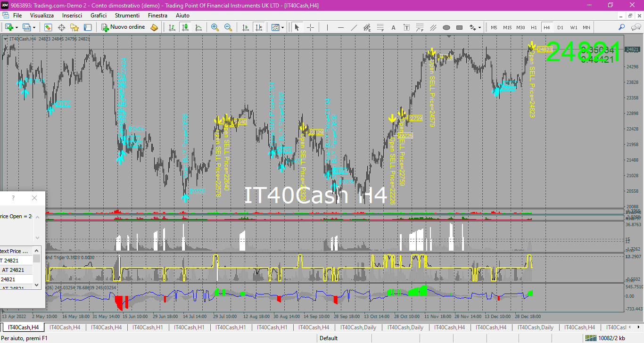Viewport: 644px width, 343px height.
Task: Switch chart to candlesticks mode
Action: tap(185, 27)
